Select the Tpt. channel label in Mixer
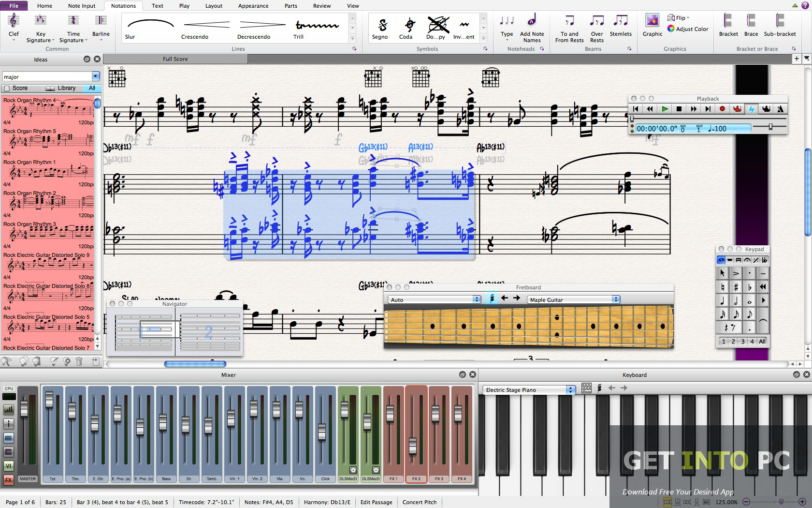 pyautogui.click(x=53, y=479)
